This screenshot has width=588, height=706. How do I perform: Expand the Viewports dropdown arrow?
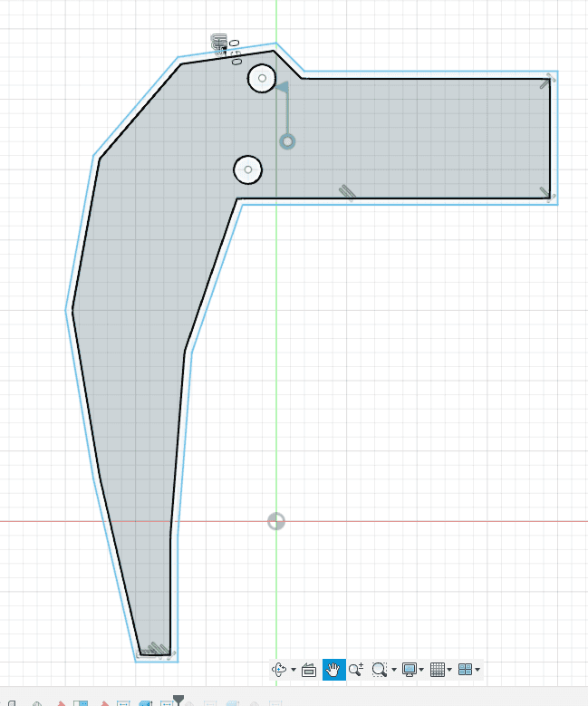tap(477, 671)
